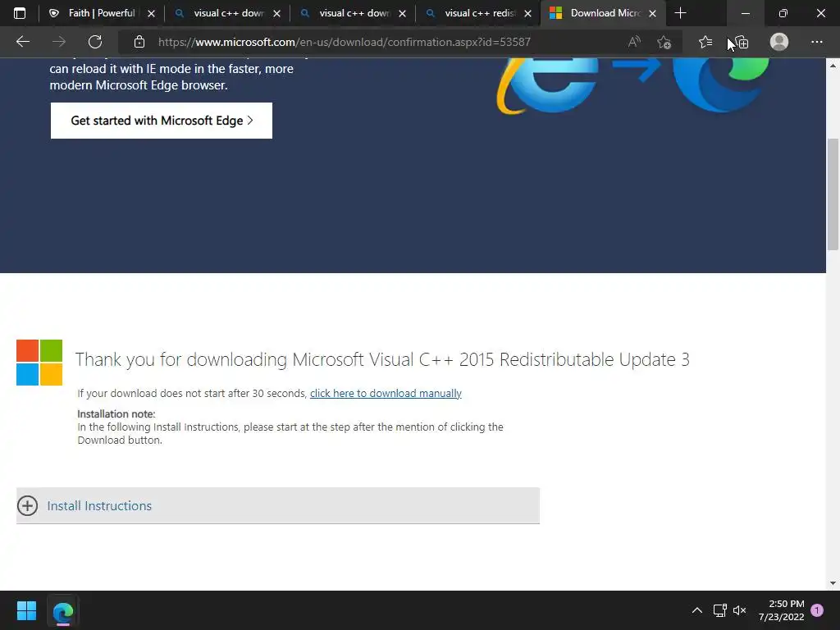Click the thank you for downloading heading

click(x=382, y=359)
